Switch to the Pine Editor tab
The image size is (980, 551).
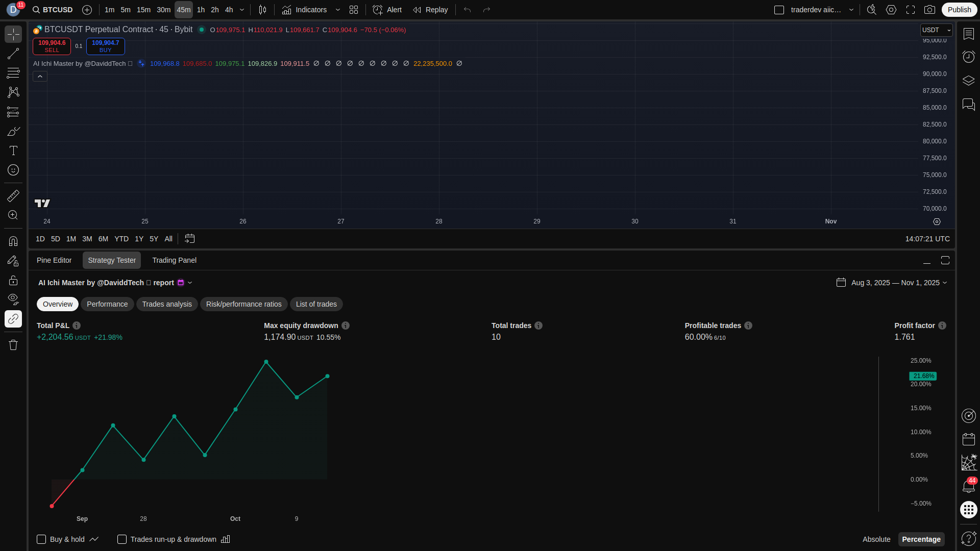coord(54,260)
